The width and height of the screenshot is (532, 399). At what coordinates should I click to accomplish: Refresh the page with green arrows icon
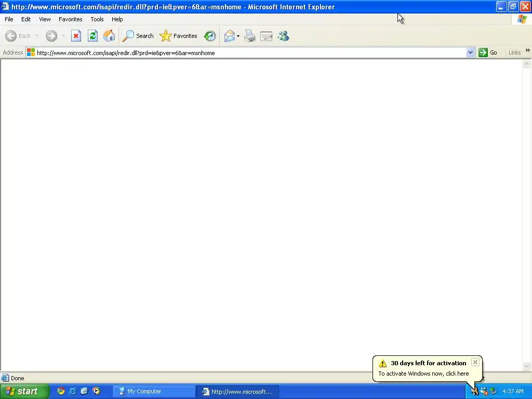coord(92,36)
